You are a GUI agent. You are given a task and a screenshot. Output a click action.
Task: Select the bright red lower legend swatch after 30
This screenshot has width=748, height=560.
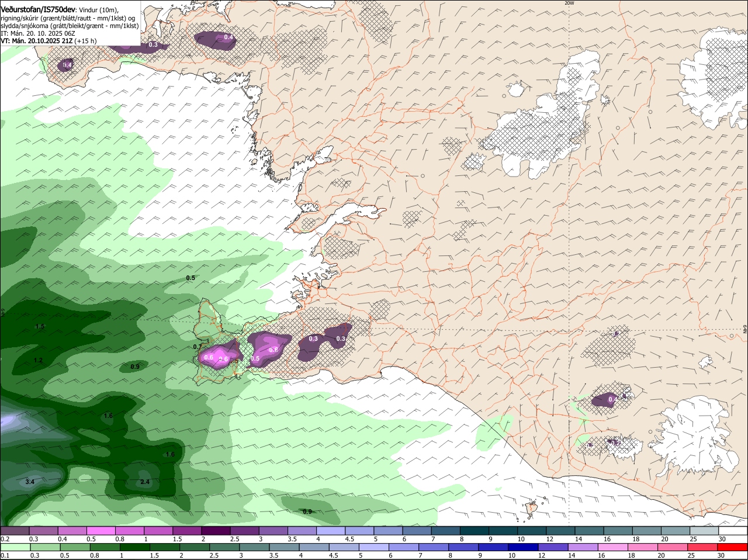(x=733, y=547)
